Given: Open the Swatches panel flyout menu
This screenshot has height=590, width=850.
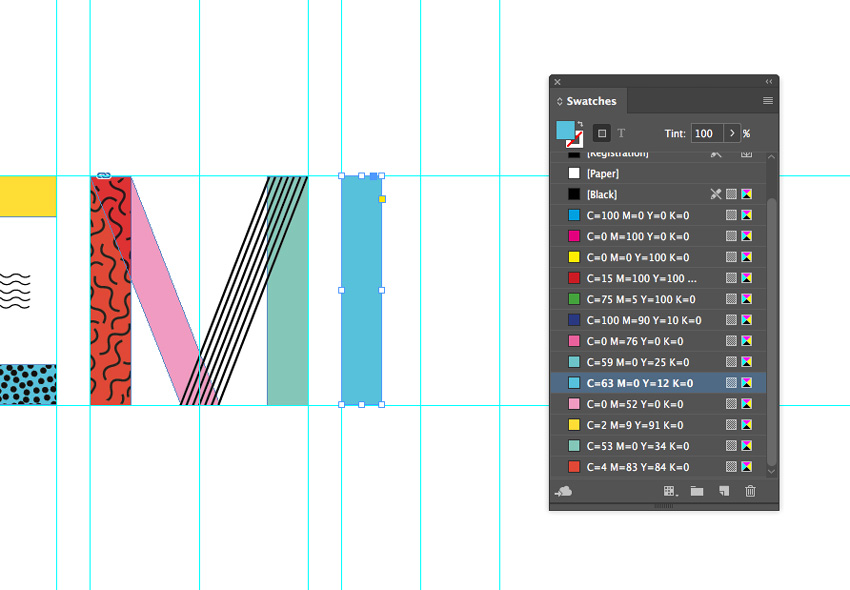Looking at the screenshot, I should [768, 101].
